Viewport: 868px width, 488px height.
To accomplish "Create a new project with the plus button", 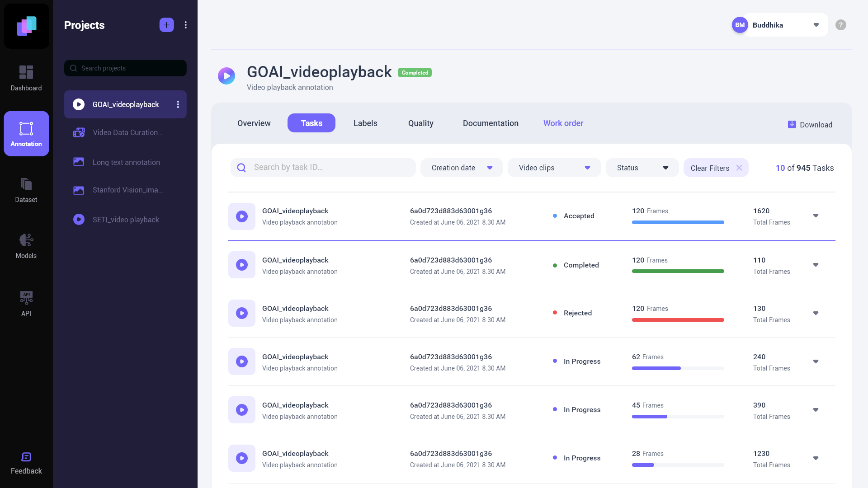I will click(x=166, y=25).
